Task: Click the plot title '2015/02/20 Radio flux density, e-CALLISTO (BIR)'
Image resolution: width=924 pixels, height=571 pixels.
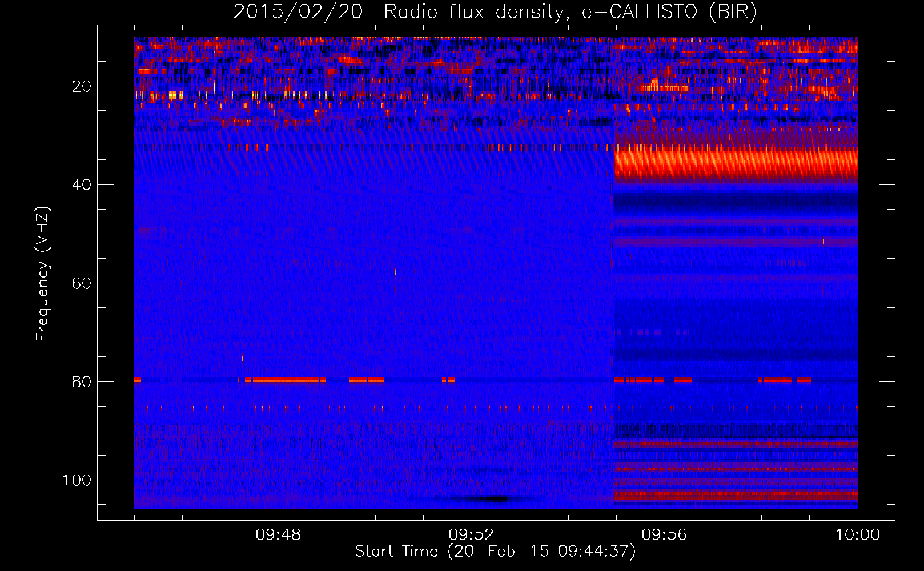Action: (x=495, y=11)
